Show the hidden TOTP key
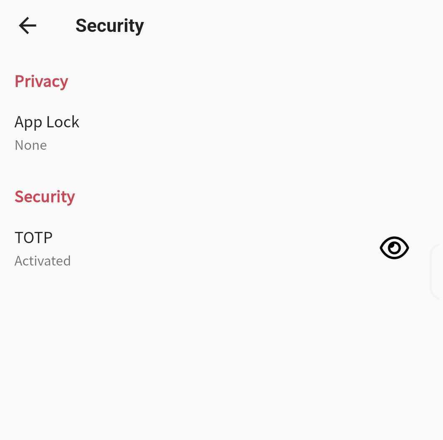 pyautogui.click(x=394, y=248)
